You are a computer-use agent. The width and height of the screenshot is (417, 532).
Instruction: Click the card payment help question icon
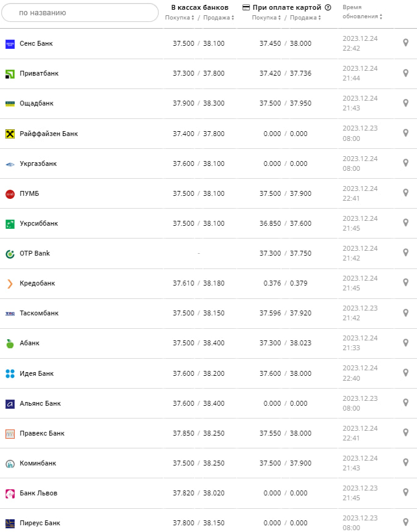tap(328, 7)
